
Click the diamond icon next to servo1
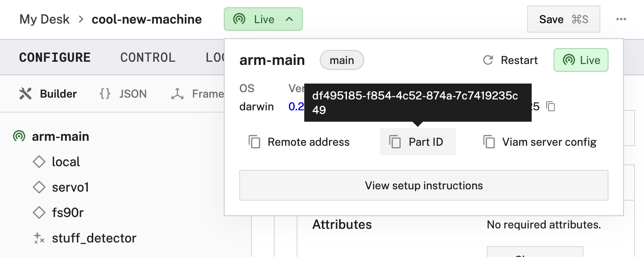(40, 187)
